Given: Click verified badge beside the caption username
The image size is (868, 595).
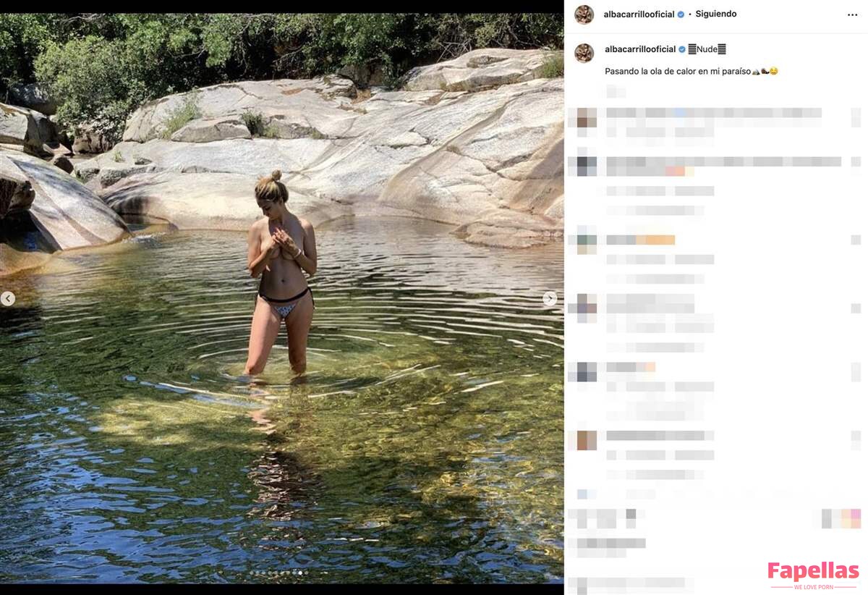Looking at the screenshot, I should (682, 49).
